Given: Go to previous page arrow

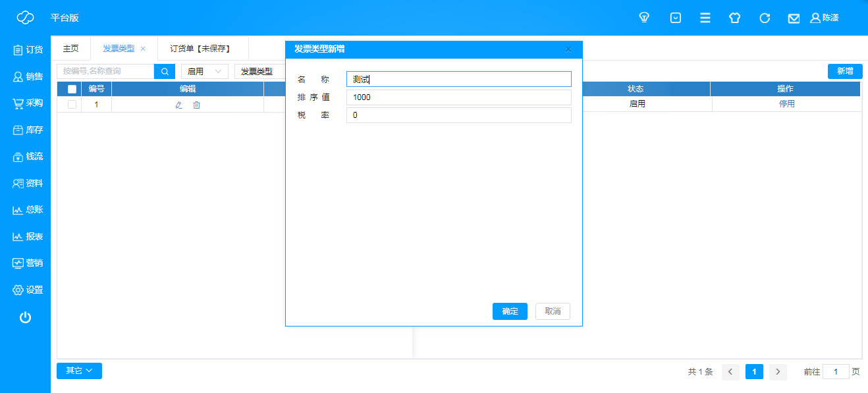Looking at the screenshot, I should (x=730, y=372).
